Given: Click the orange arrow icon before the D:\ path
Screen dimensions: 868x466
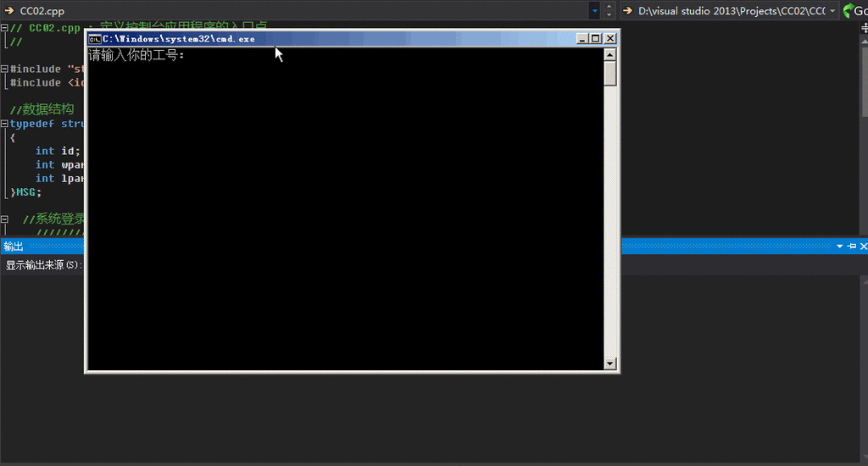Looking at the screenshot, I should 627,11.
